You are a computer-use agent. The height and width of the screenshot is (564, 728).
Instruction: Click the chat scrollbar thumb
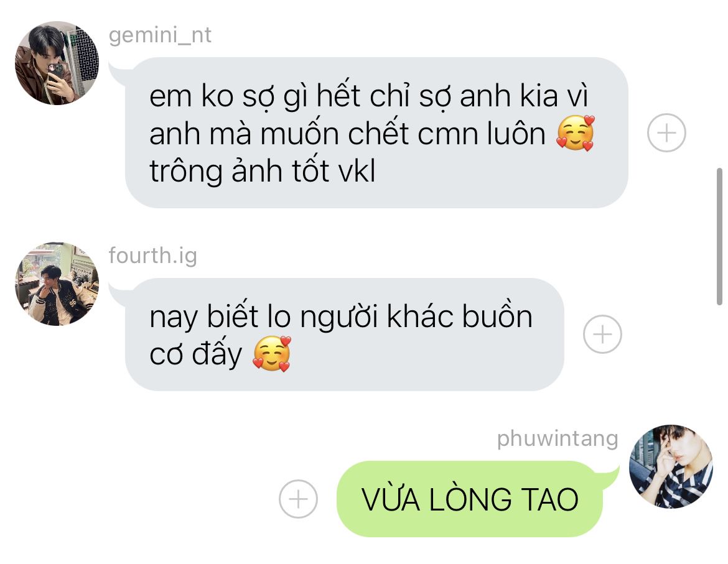coord(719,236)
